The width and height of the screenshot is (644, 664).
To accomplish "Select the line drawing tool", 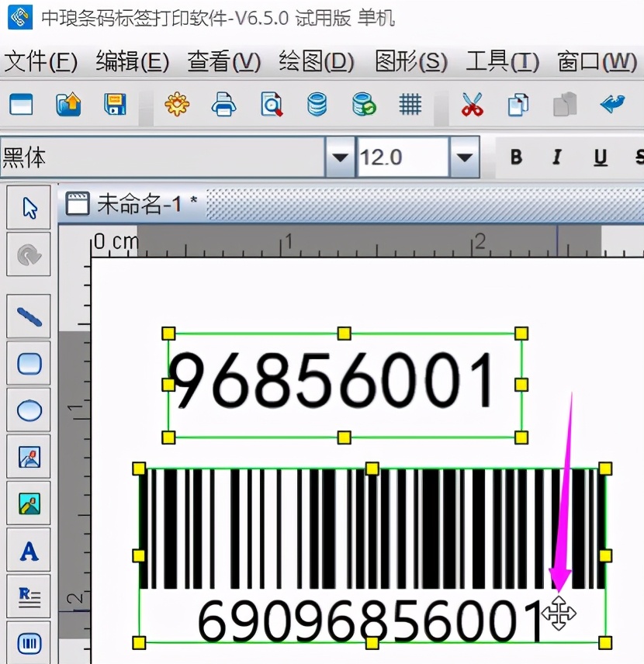I will pos(29,316).
